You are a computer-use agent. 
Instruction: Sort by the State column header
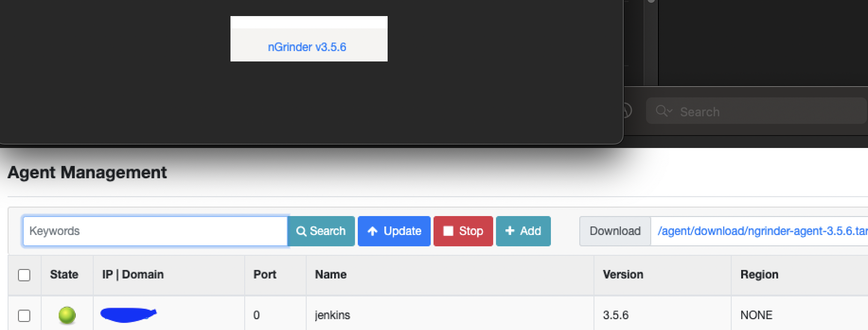click(64, 275)
